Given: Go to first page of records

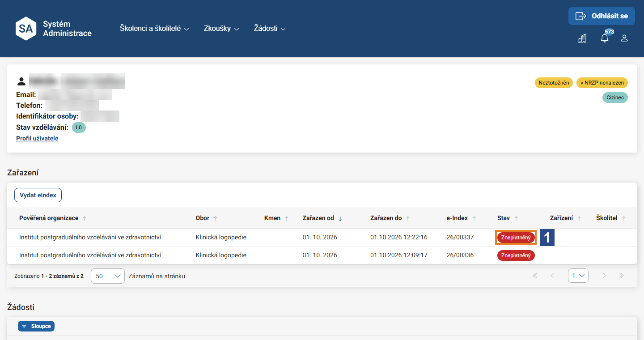Looking at the screenshot, I should tap(535, 276).
